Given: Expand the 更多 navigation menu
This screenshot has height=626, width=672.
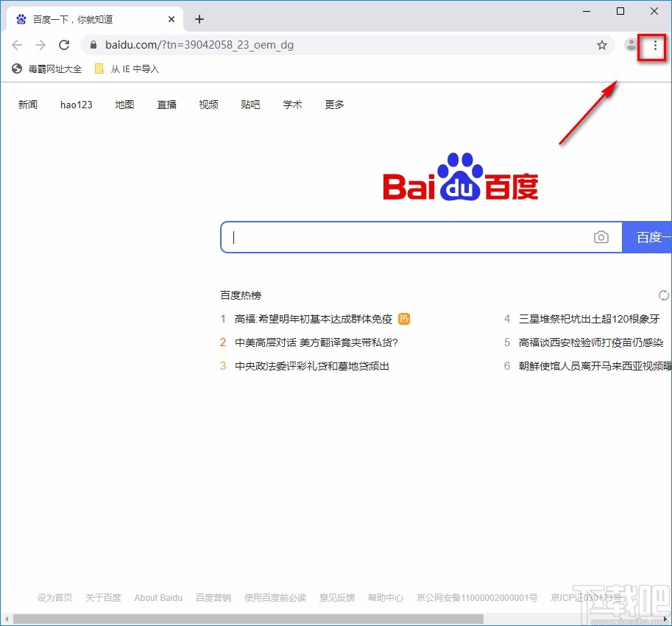Looking at the screenshot, I should [333, 105].
